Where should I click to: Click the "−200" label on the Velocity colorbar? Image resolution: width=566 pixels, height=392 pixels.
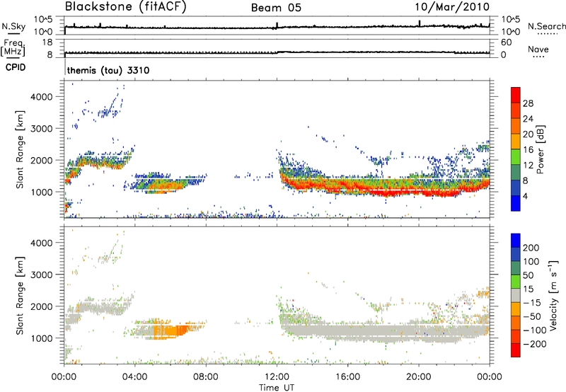pos(535,344)
